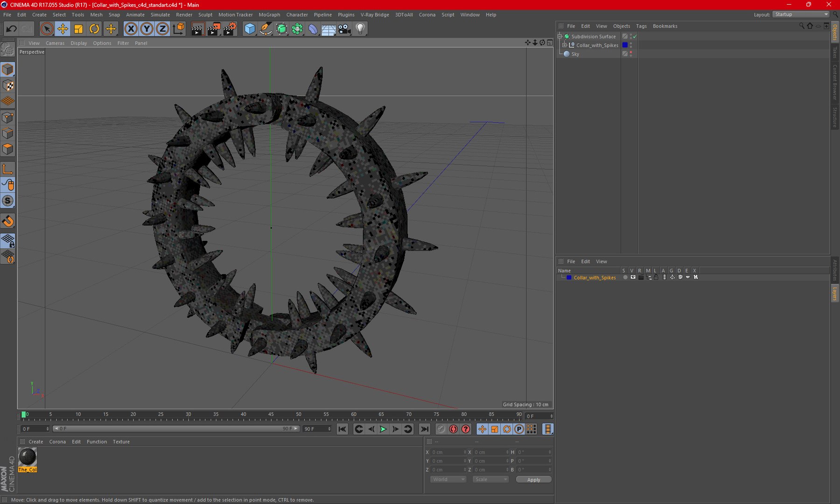This screenshot has width=840, height=504.
Task: Click the Render View clapperboard icon
Action: [197, 29]
